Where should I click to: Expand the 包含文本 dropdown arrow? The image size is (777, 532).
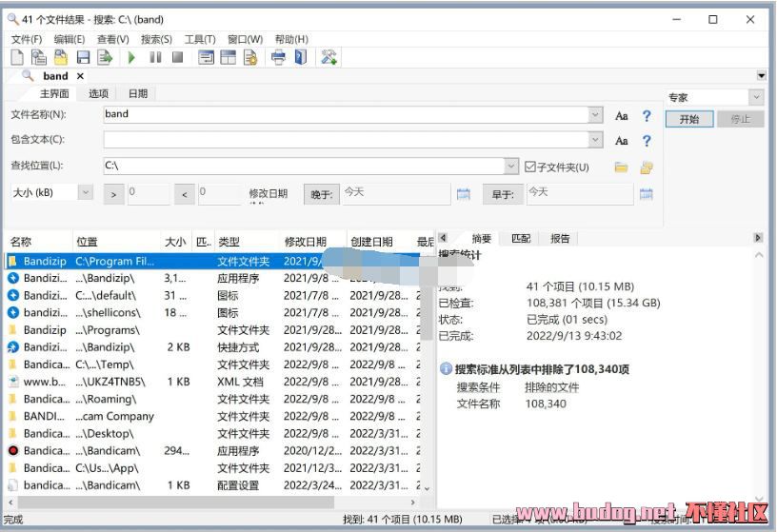(595, 140)
